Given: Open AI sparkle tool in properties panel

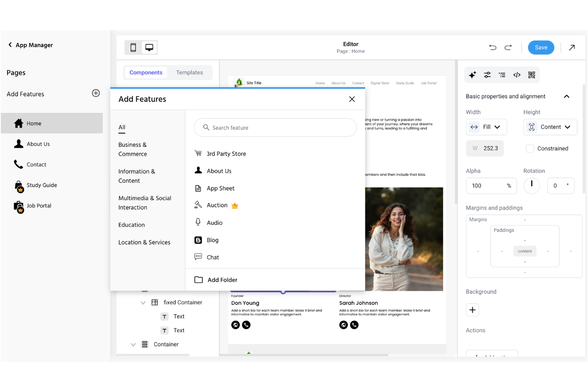Looking at the screenshot, I should [472, 75].
